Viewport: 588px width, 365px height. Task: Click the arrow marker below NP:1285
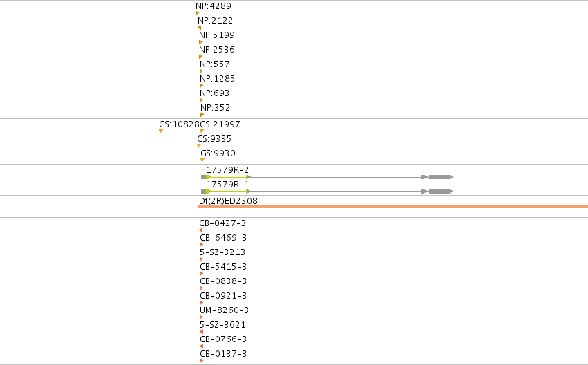click(201, 86)
